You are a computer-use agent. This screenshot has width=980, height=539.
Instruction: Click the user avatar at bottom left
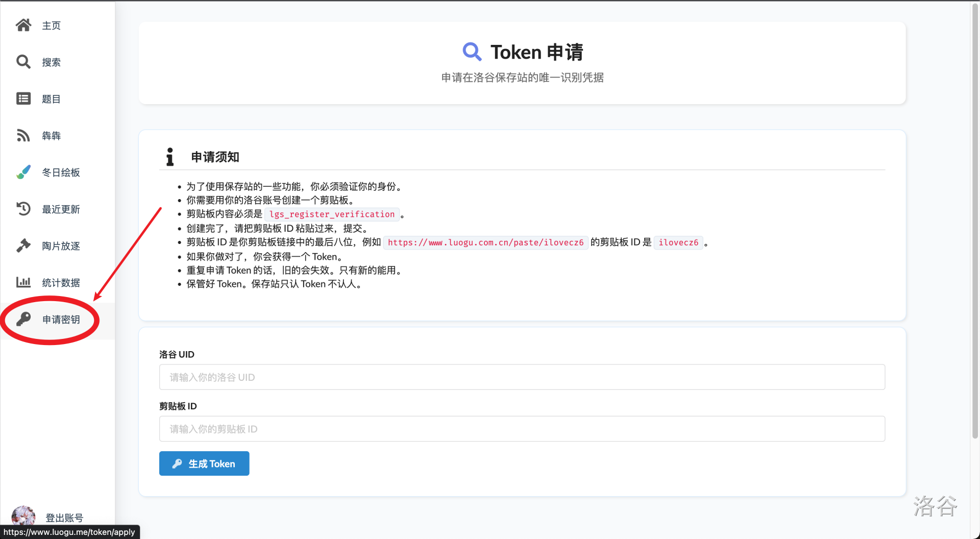click(23, 516)
